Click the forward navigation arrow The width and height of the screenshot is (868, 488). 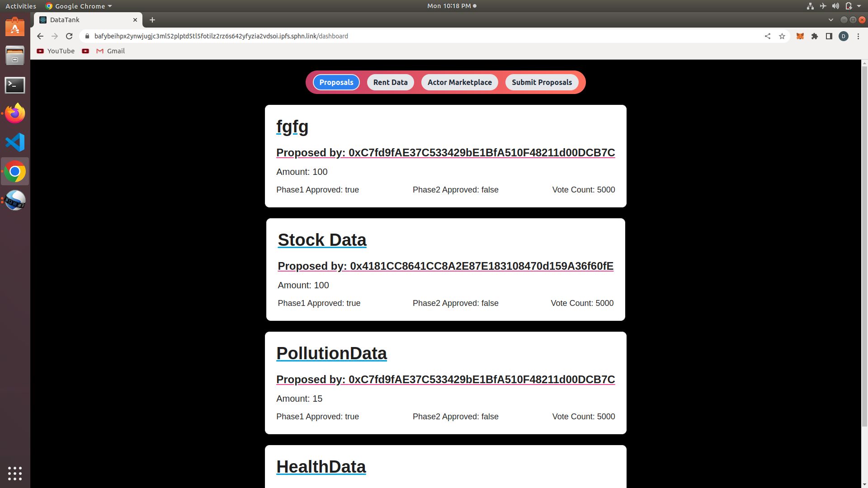[54, 36]
